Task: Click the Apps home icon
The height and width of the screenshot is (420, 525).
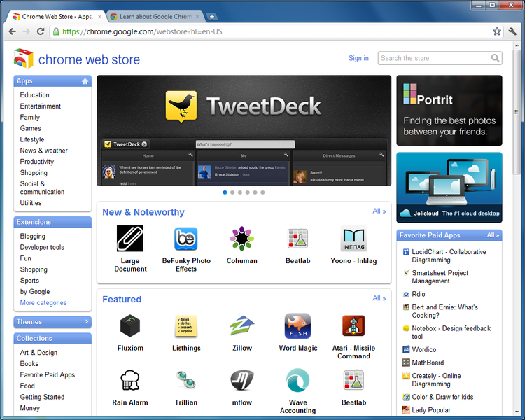Action: click(x=85, y=81)
